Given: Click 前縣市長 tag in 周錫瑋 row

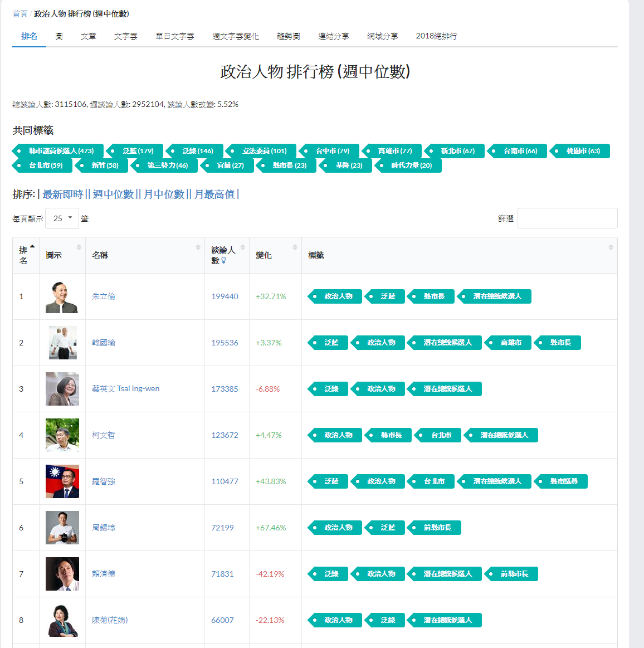Looking at the screenshot, I should click(434, 528).
